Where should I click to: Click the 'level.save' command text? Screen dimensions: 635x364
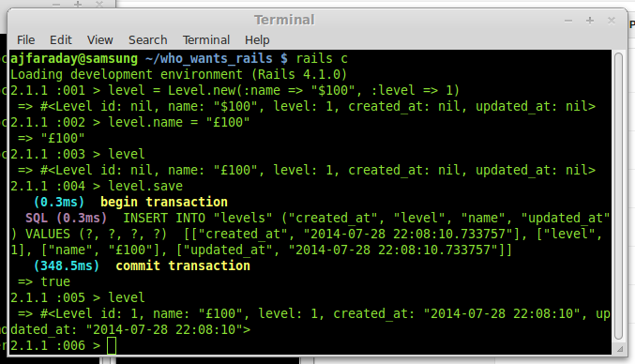point(145,187)
